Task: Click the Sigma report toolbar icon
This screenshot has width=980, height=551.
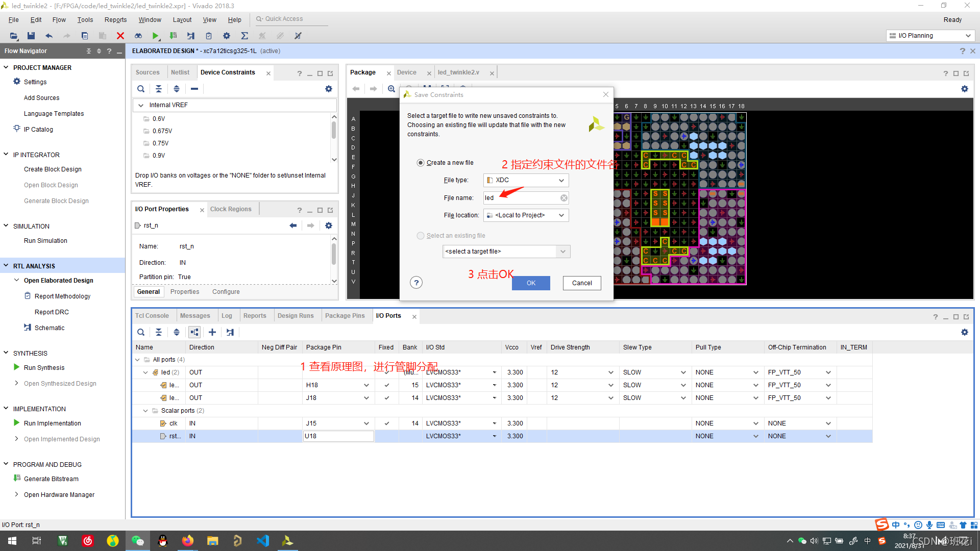Action: click(x=244, y=36)
